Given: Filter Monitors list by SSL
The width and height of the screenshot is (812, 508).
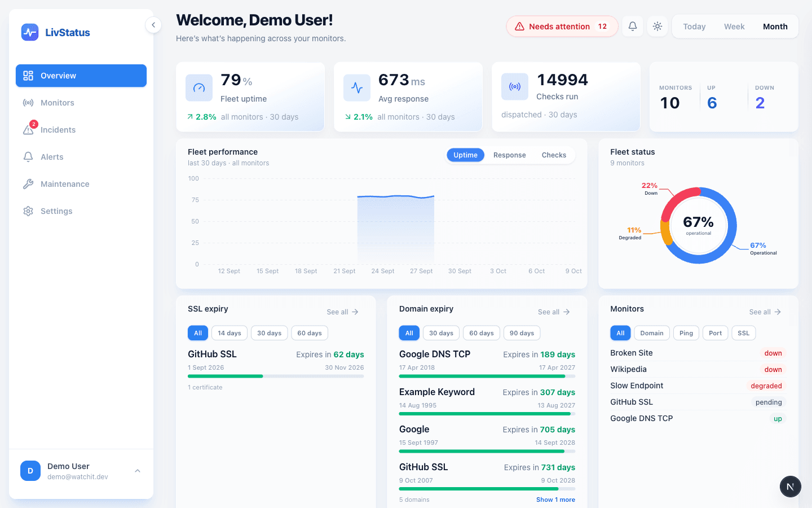Looking at the screenshot, I should point(744,333).
